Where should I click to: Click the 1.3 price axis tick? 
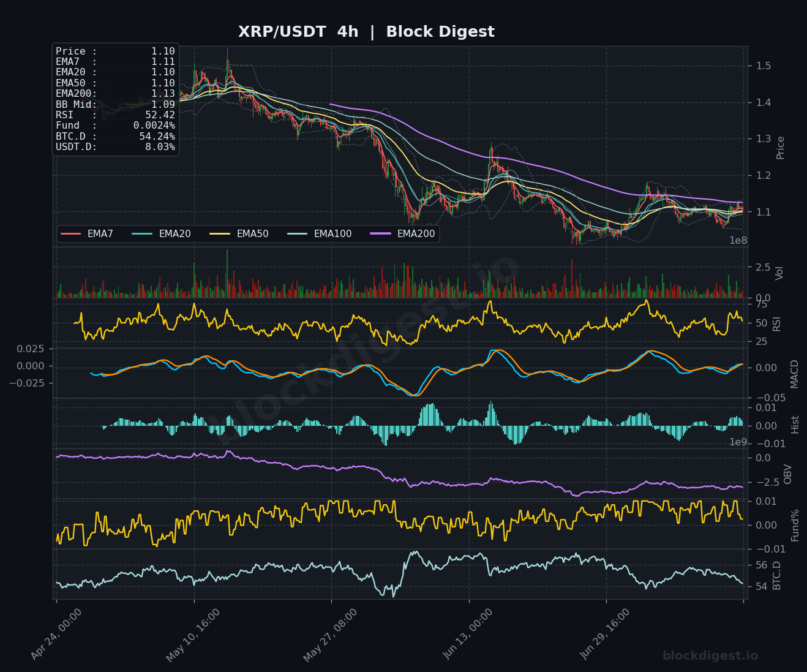[763, 139]
